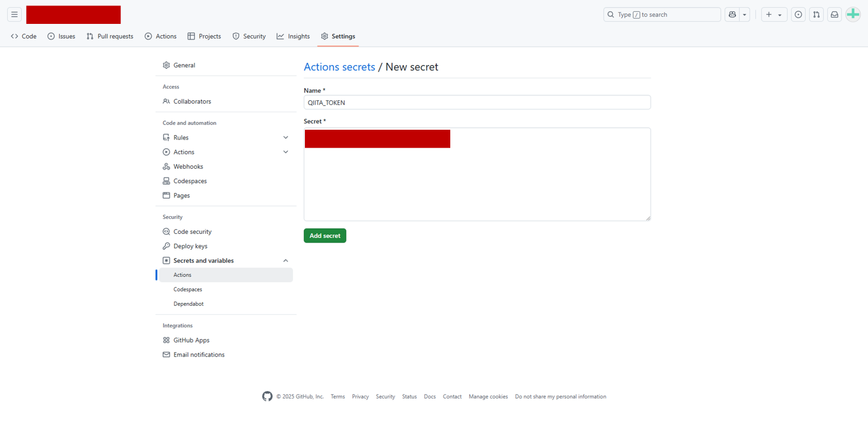Go back to Actions secrets breadcrumb
The height and width of the screenshot is (431, 868).
[x=340, y=67]
